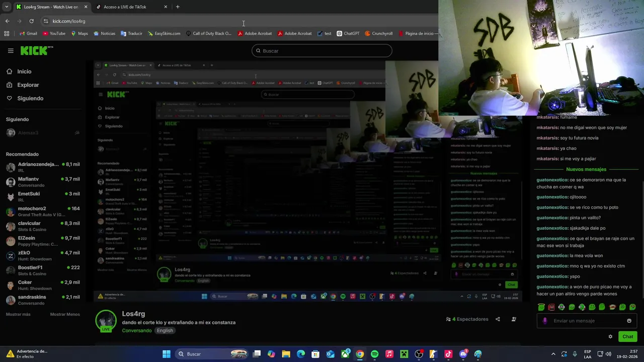Expand the system tray hidden icons chevron
Image resolution: width=644 pixels, height=362 pixels.
553,354
